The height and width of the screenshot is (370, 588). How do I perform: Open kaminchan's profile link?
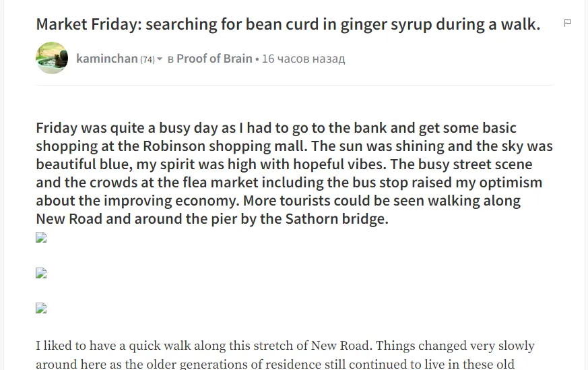tap(107, 59)
